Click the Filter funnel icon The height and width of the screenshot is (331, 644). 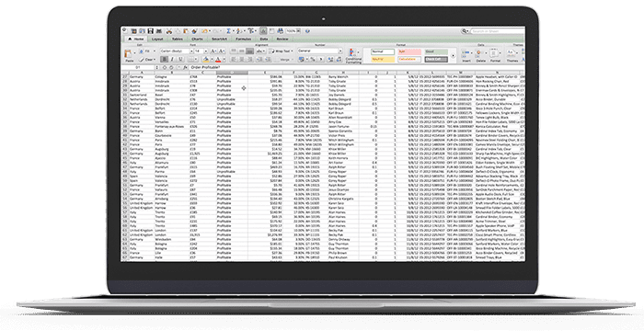click(x=250, y=31)
